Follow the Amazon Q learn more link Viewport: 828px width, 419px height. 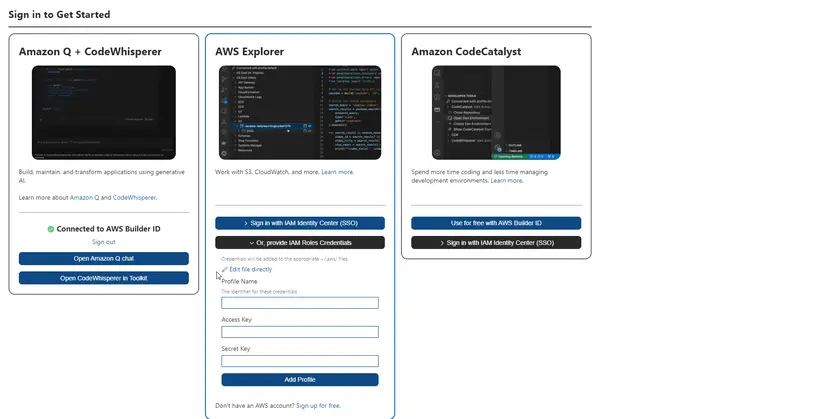pyautogui.click(x=84, y=198)
